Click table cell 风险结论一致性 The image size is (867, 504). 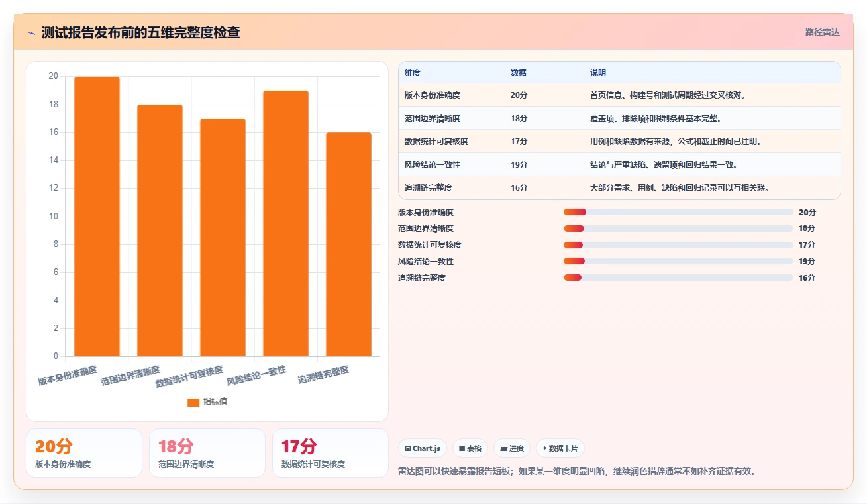433,165
